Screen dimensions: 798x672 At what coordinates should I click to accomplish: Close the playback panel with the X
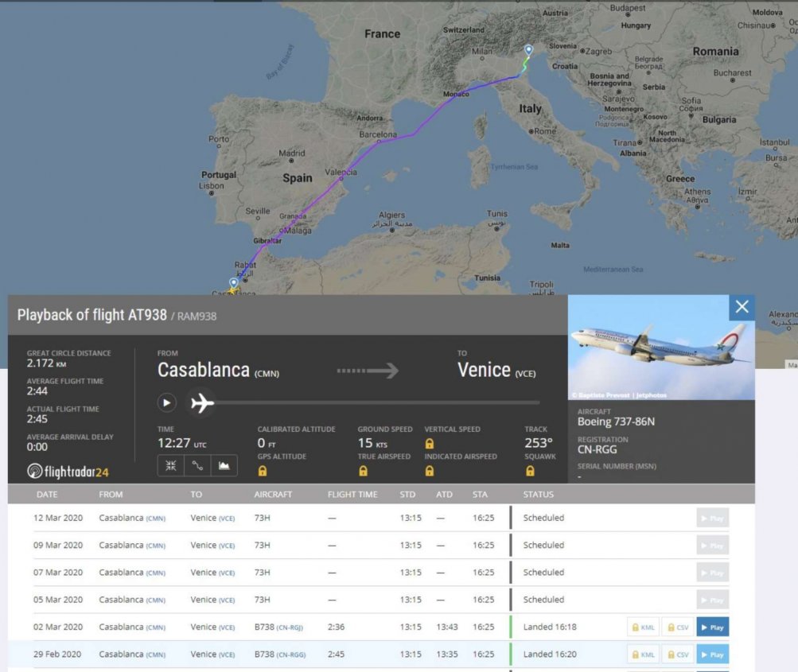(x=742, y=307)
